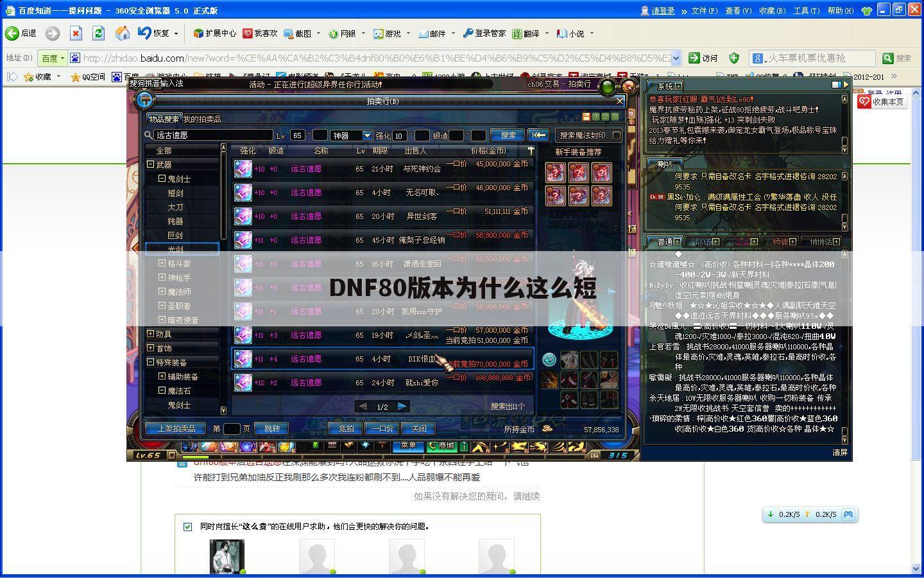Open 登录管家 login manager

pyautogui.click(x=484, y=33)
